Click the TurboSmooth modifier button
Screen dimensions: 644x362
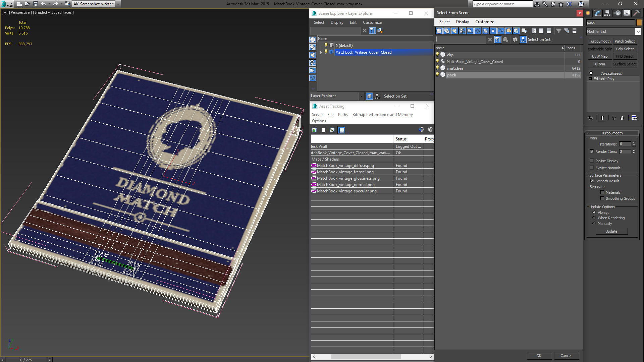pos(600,41)
